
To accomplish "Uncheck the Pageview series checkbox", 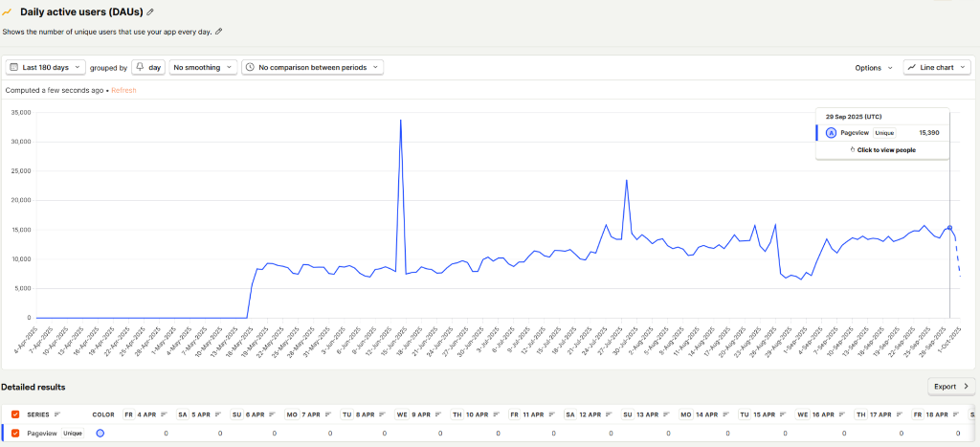I will (x=15, y=434).
